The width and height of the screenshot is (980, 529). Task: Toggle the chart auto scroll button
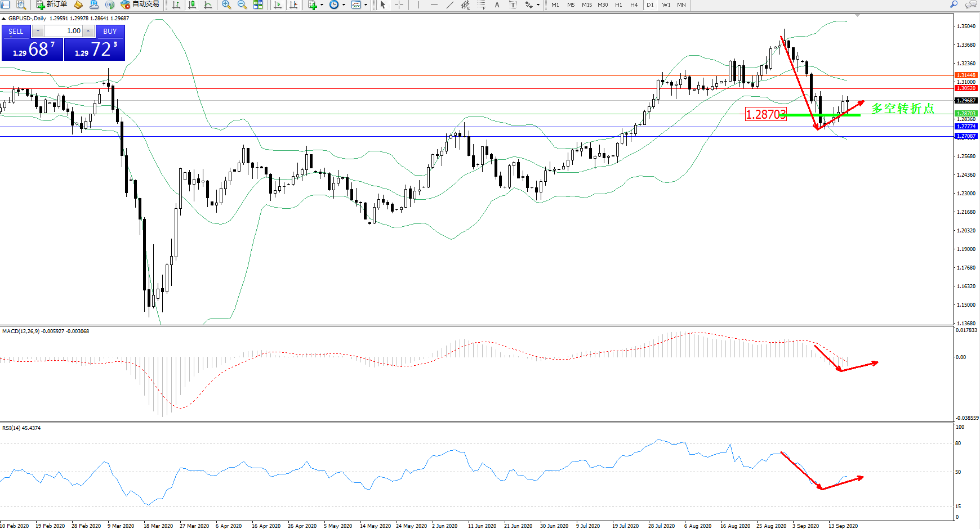[x=278, y=5]
